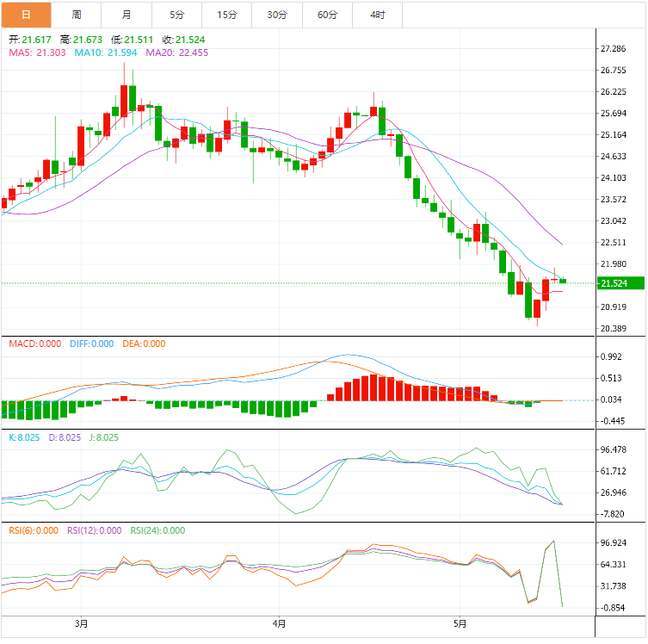Click the 收:21.524 close price value
Viewport: 648px width, 644px height.
[x=183, y=40]
